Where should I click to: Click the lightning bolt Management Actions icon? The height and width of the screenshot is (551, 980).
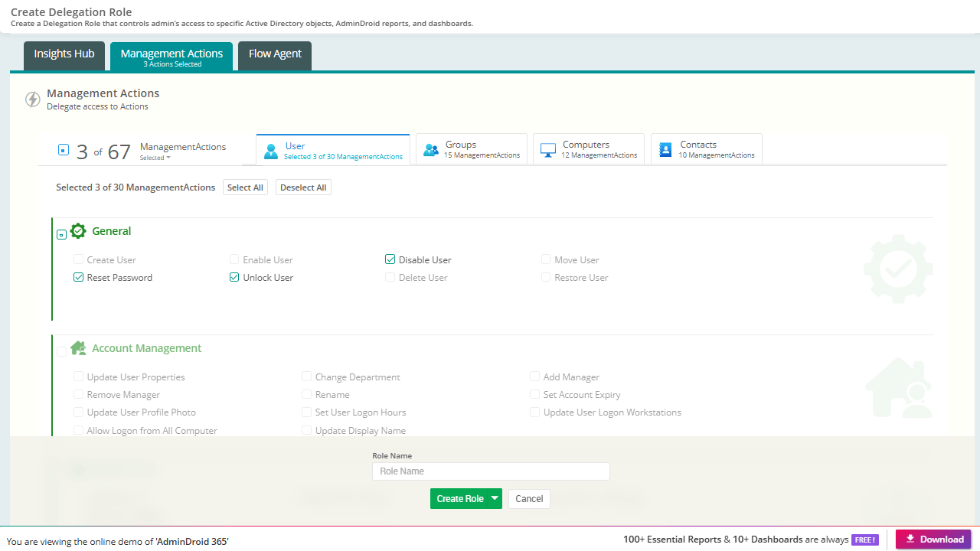[x=33, y=99]
